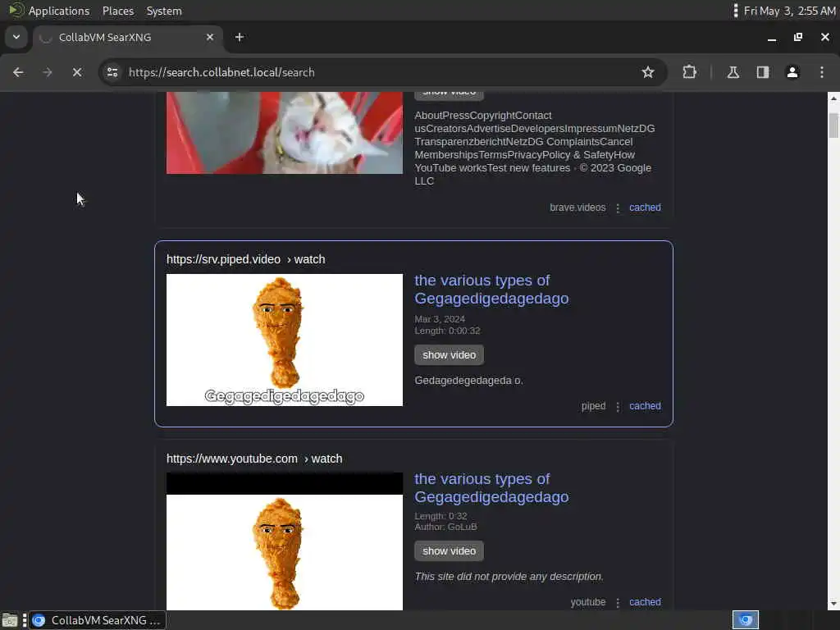Bookmark this page with the star

click(648, 72)
